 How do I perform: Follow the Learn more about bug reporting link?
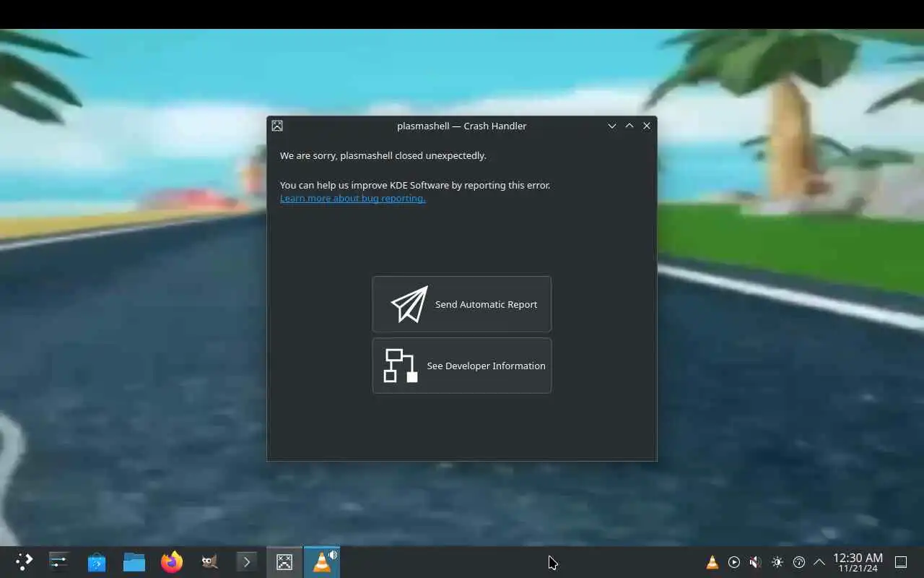coord(353,198)
